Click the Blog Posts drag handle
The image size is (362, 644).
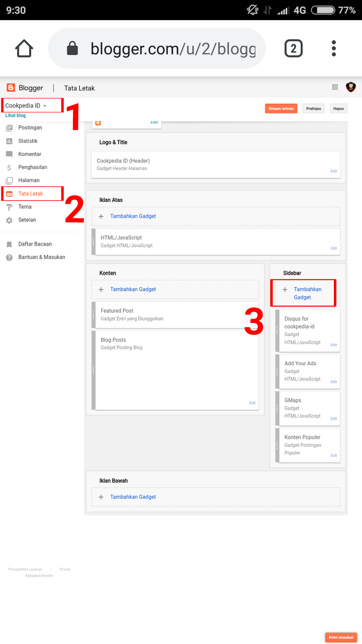[94, 370]
